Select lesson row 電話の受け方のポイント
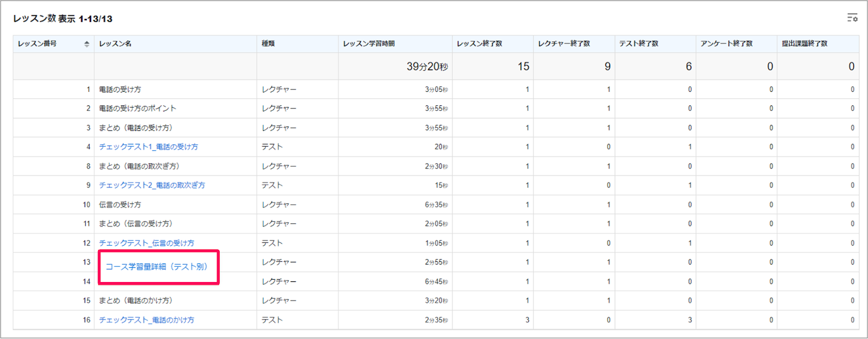The height and width of the screenshot is (339, 868). pyautogui.click(x=436, y=108)
